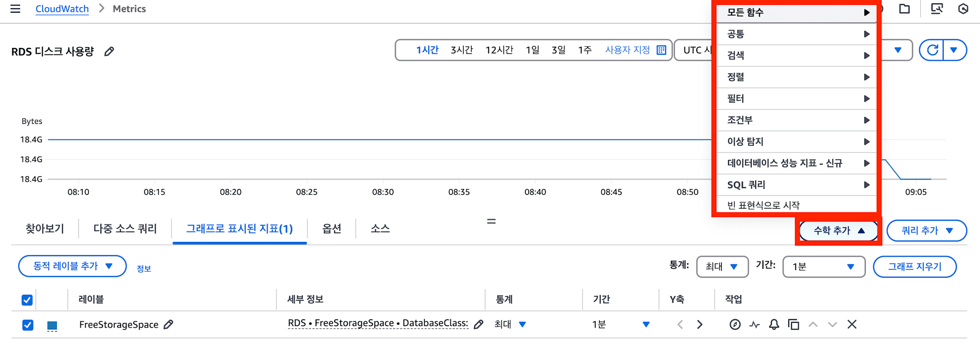
Task: Expand the 정렬 submenu
Action: pyautogui.click(x=796, y=77)
